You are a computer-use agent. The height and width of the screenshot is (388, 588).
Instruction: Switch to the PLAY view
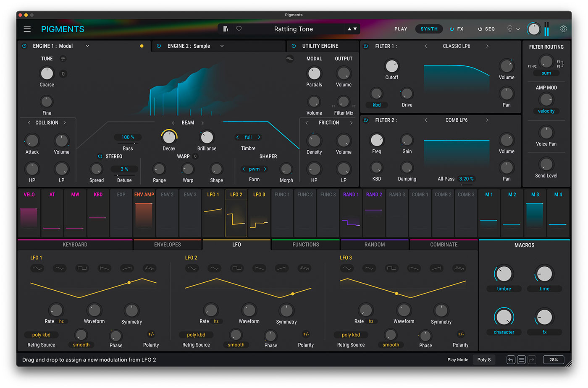click(x=401, y=29)
